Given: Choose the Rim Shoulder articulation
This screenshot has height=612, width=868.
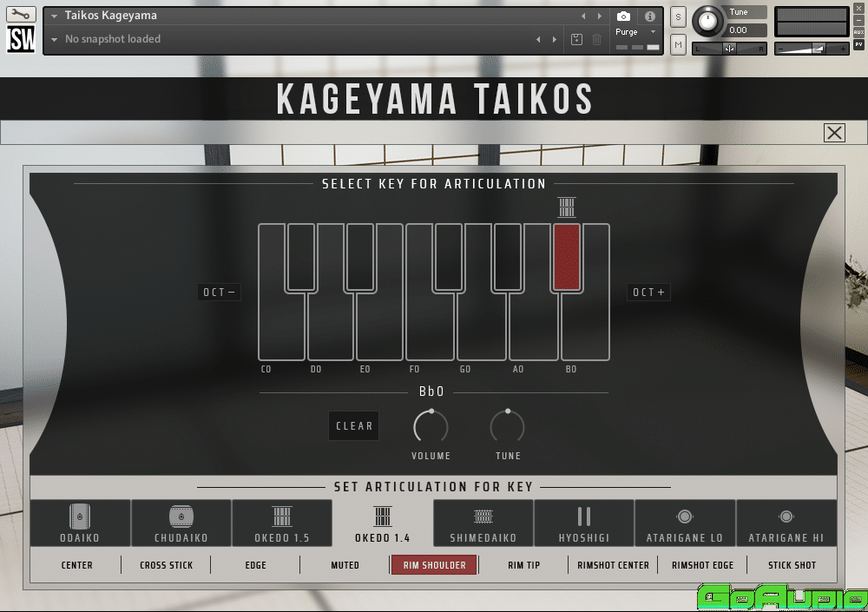Looking at the screenshot, I should pos(435,565).
